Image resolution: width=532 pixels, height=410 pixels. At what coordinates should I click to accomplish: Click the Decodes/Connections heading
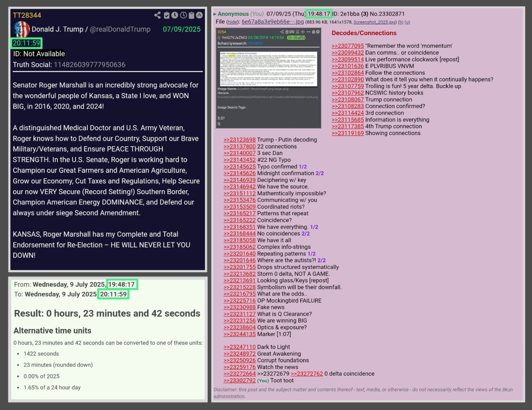coord(364,33)
